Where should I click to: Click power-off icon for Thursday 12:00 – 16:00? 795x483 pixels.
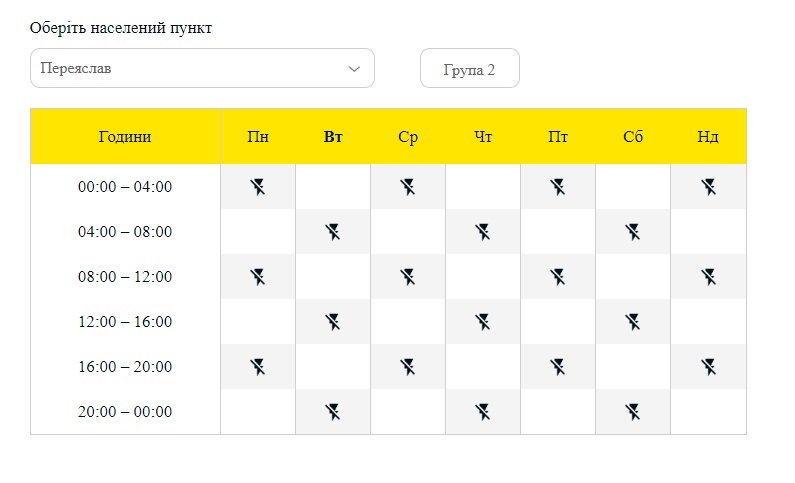point(483,322)
